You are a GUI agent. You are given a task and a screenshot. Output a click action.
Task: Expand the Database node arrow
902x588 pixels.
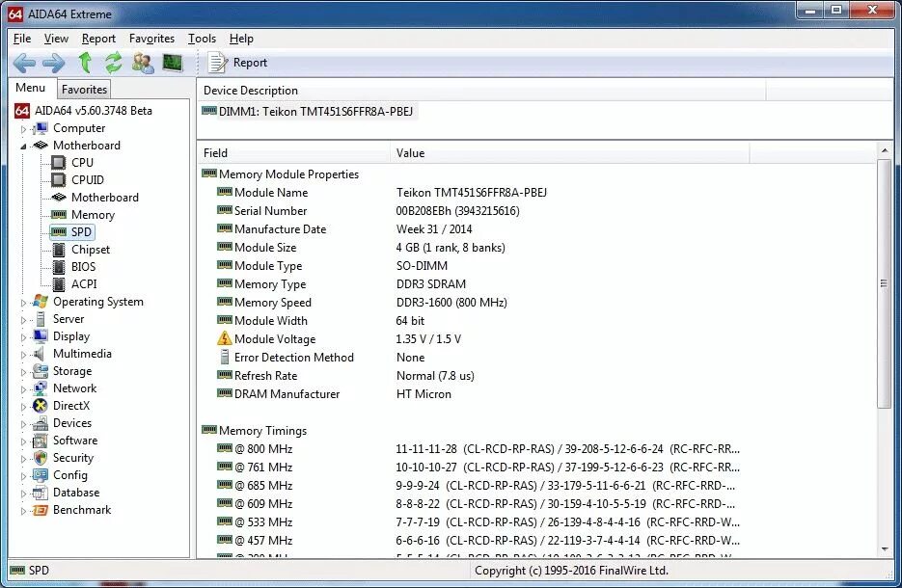click(23, 494)
